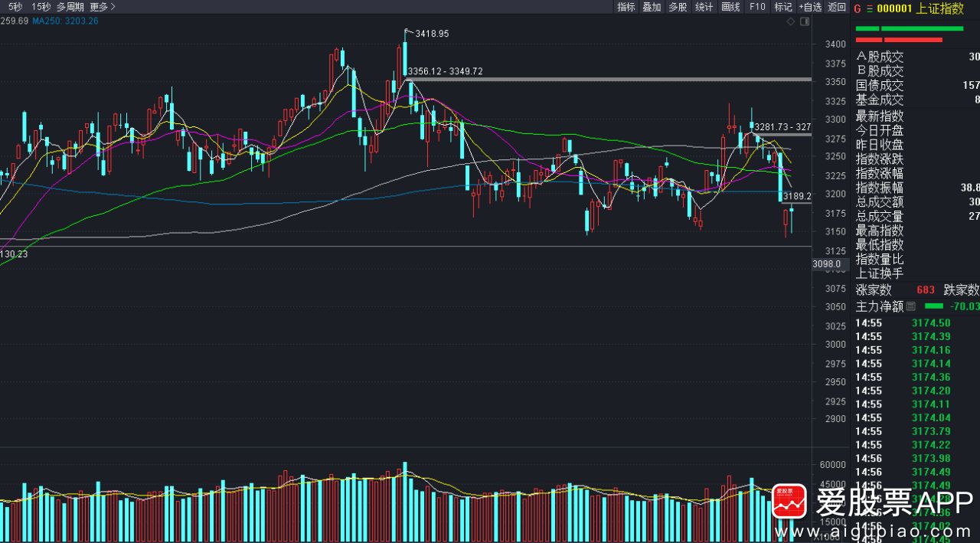Click the small detail icon beside 主力净额
Screen dimensions: 980x543
click(x=910, y=306)
